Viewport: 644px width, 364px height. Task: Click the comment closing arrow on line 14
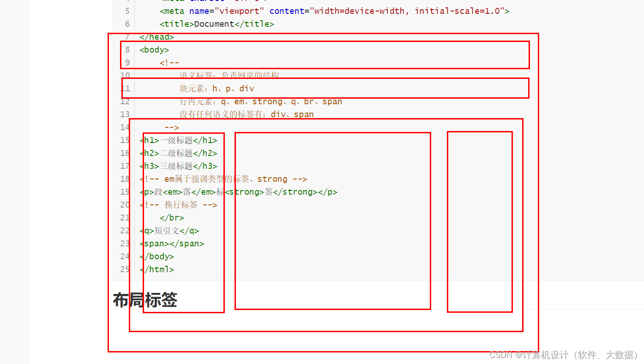(172, 127)
